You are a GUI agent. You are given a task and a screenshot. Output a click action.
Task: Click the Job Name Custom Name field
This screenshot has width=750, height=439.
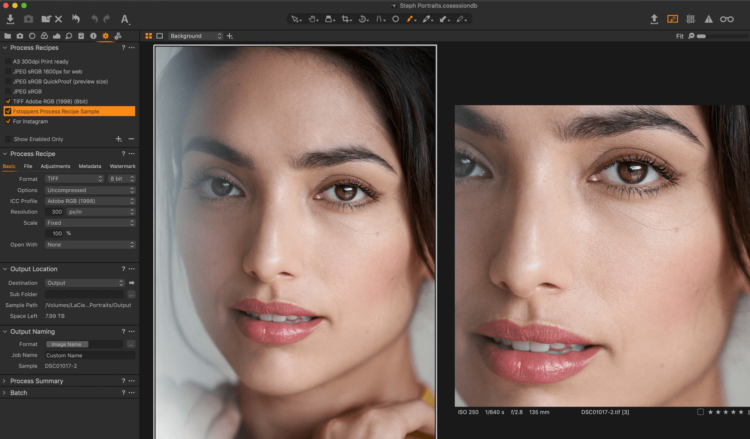point(90,356)
